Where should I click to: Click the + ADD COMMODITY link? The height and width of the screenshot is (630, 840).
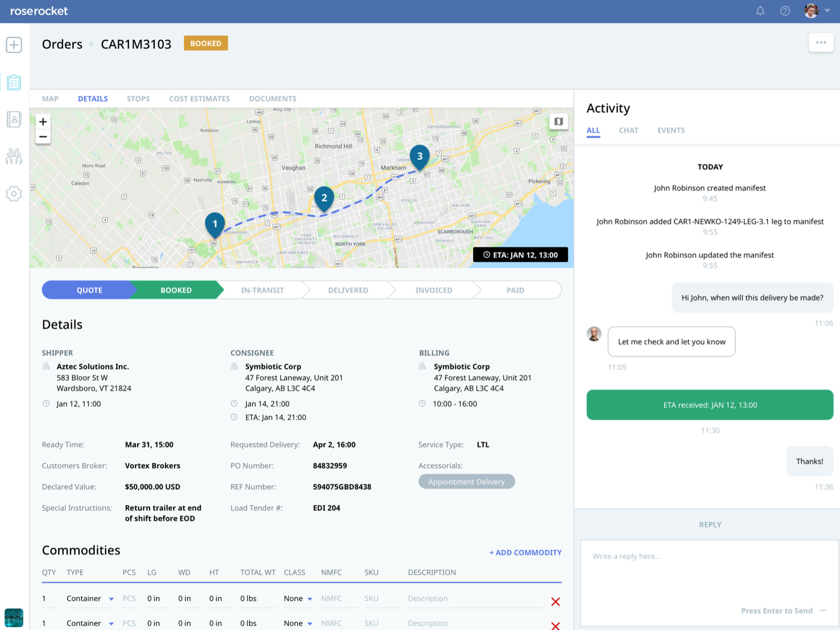525,552
